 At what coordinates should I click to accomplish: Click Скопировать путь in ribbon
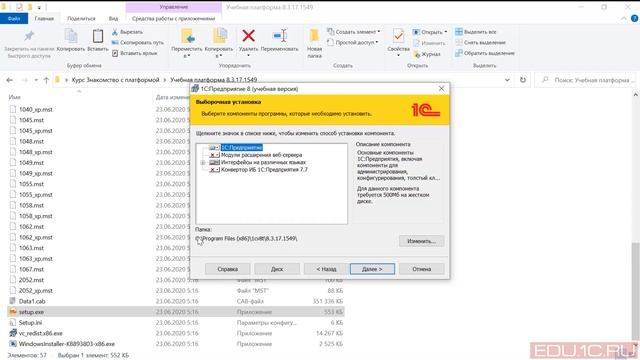tap(138, 42)
